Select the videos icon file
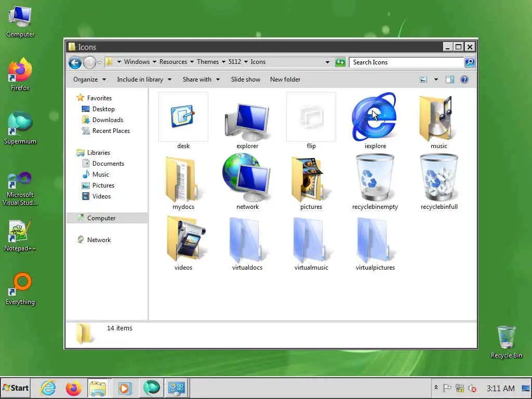Screen dimensions: 532x399 185,240
